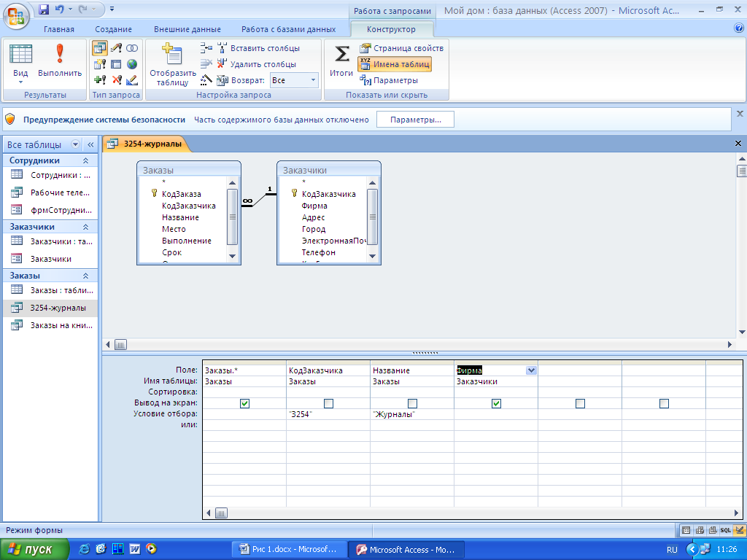The height and width of the screenshot is (560, 747).
Task: Click Параметры... in security warning bar
Action: coord(415,120)
